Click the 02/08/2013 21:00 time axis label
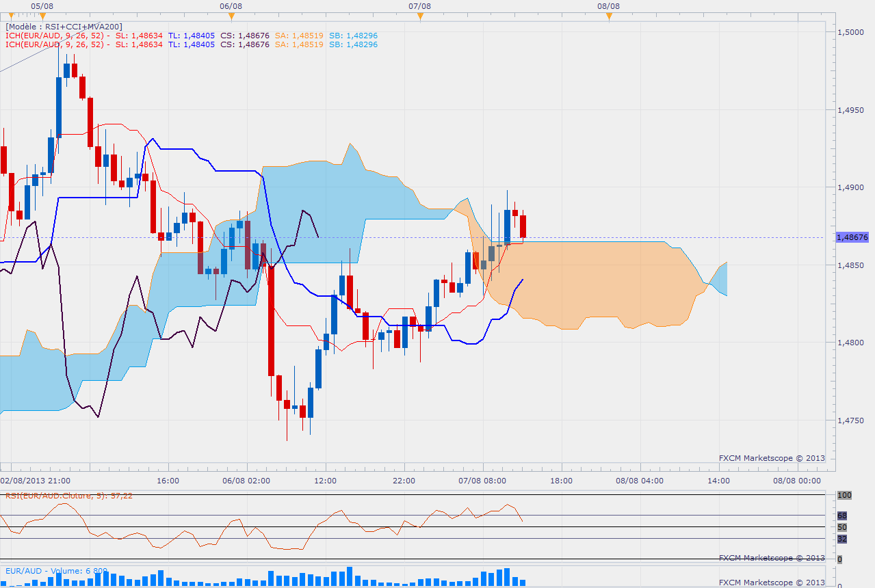Image resolution: width=875 pixels, height=588 pixels. pos(35,481)
